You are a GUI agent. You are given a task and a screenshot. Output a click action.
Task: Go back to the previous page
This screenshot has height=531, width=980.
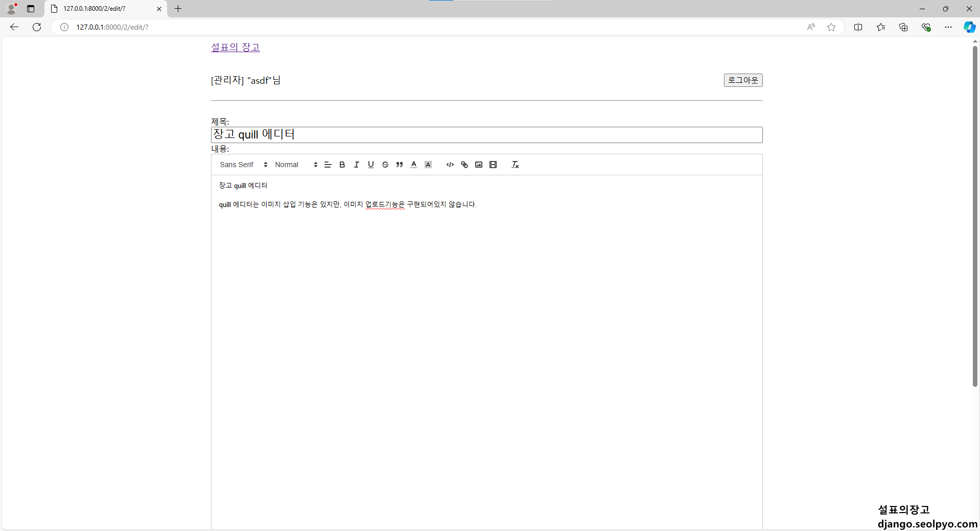14,27
